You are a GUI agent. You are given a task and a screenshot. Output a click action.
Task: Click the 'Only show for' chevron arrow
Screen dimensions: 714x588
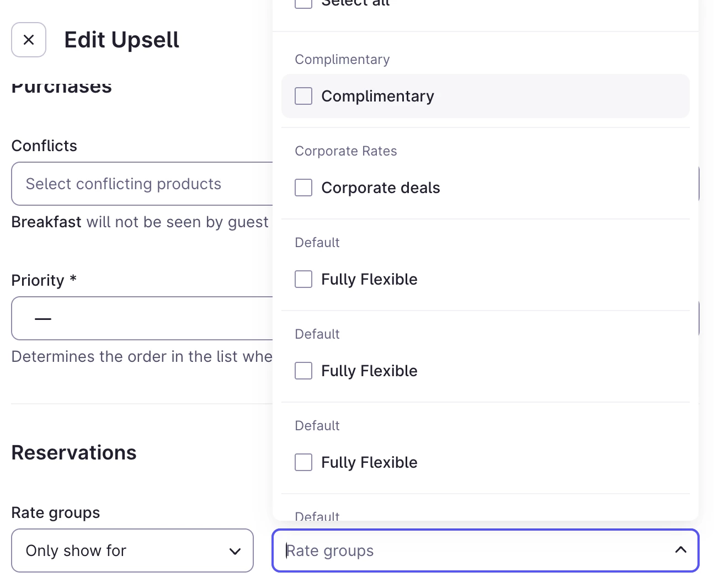(235, 551)
